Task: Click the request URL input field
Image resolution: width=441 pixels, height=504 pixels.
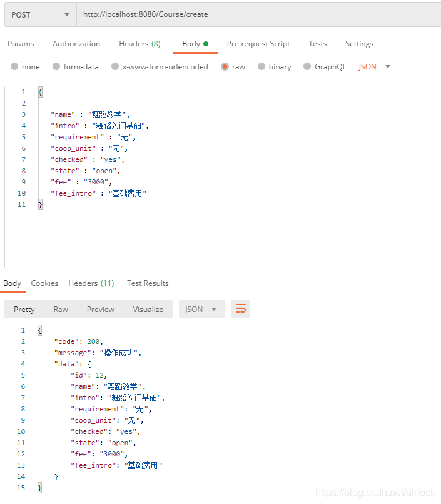Action: tap(256, 14)
